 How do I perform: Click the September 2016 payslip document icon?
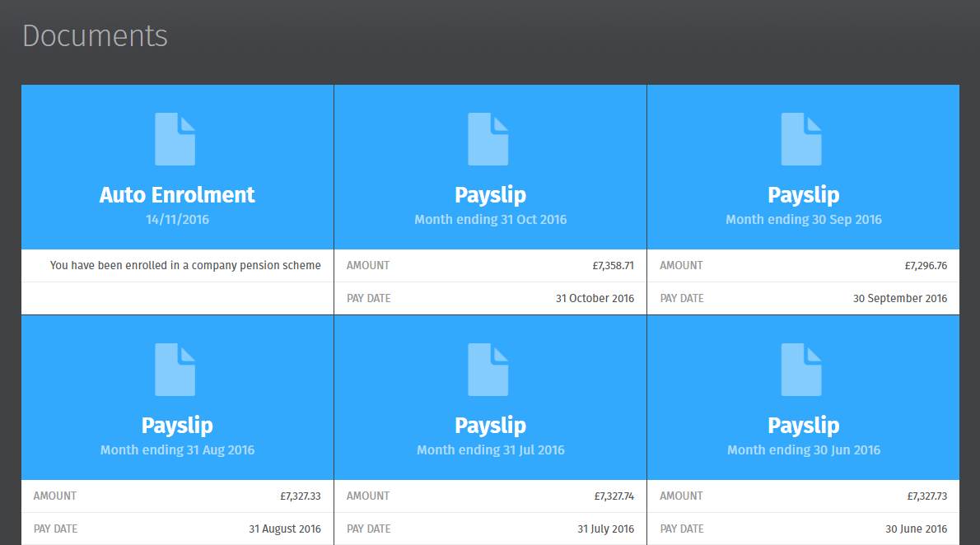tap(801, 139)
